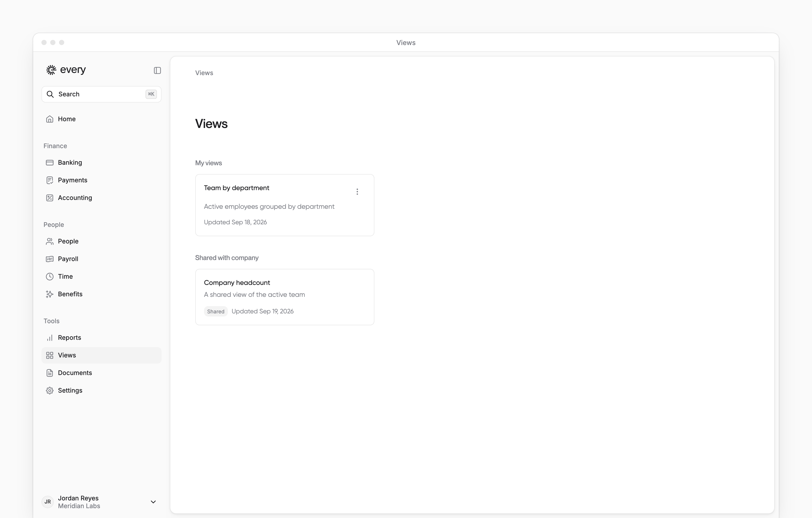Click the Banking card icon
This screenshot has width=812, height=518.
49,163
